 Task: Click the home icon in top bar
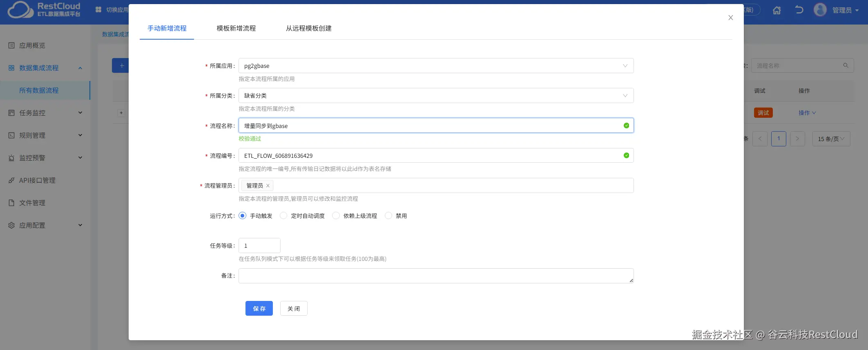[777, 10]
